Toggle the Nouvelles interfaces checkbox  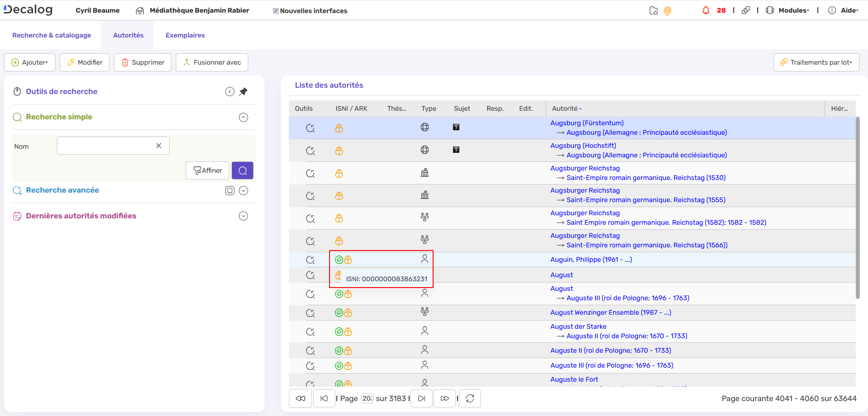coord(276,11)
